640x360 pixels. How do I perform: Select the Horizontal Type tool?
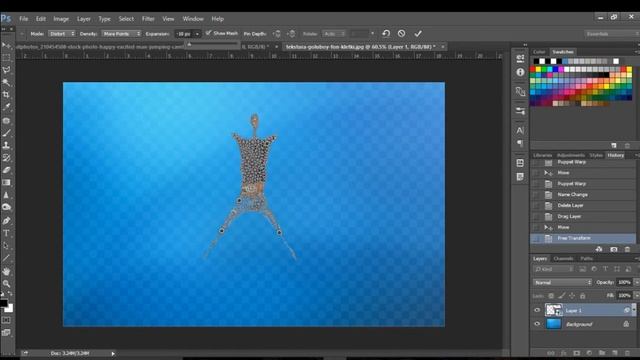pos(6,233)
